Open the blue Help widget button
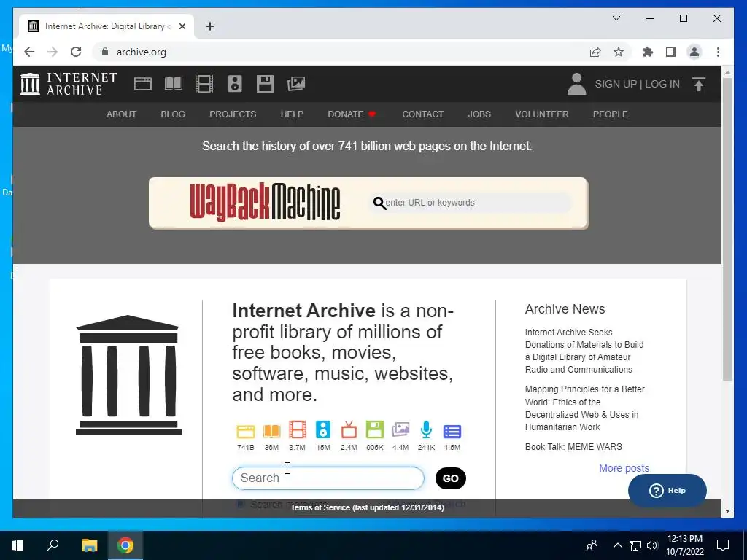 667,491
